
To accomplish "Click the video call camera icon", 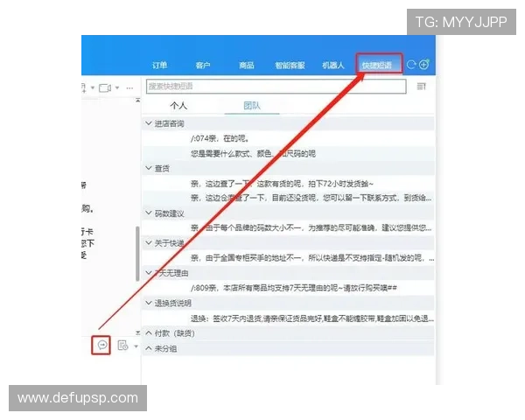I will [x=105, y=88].
